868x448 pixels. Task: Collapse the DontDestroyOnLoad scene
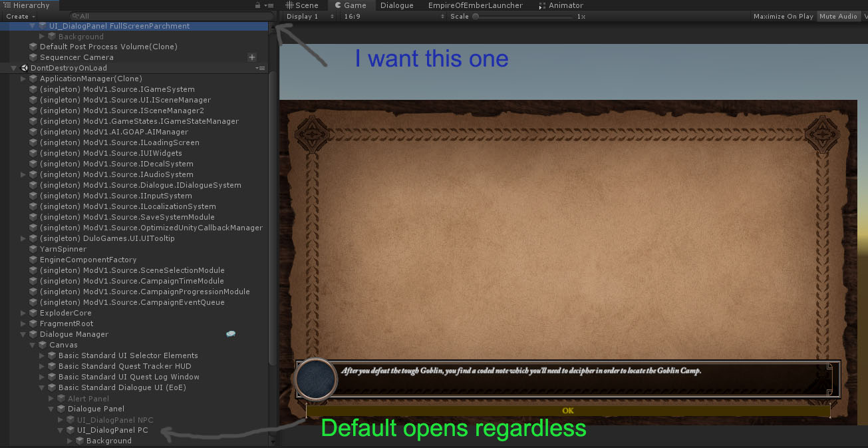coord(14,68)
